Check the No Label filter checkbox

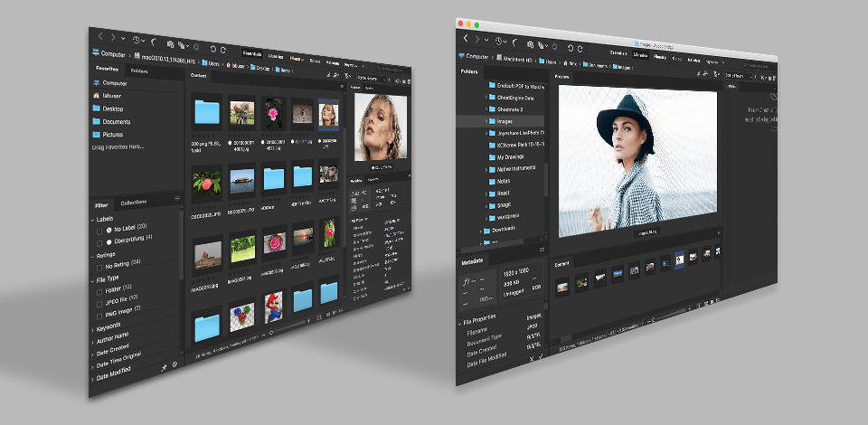click(x=99, y=231)
